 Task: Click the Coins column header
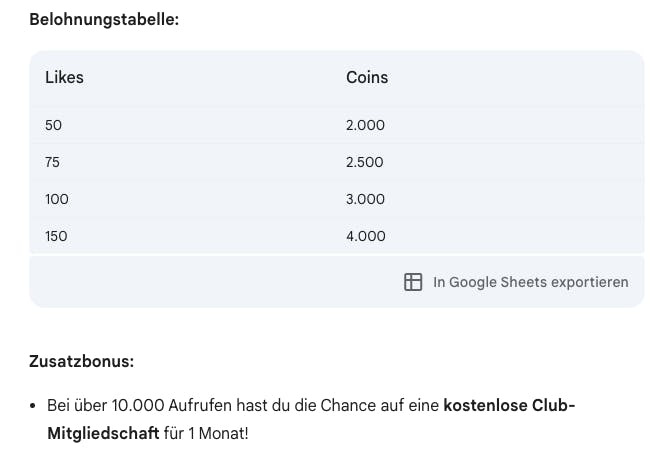click(367, 77)
